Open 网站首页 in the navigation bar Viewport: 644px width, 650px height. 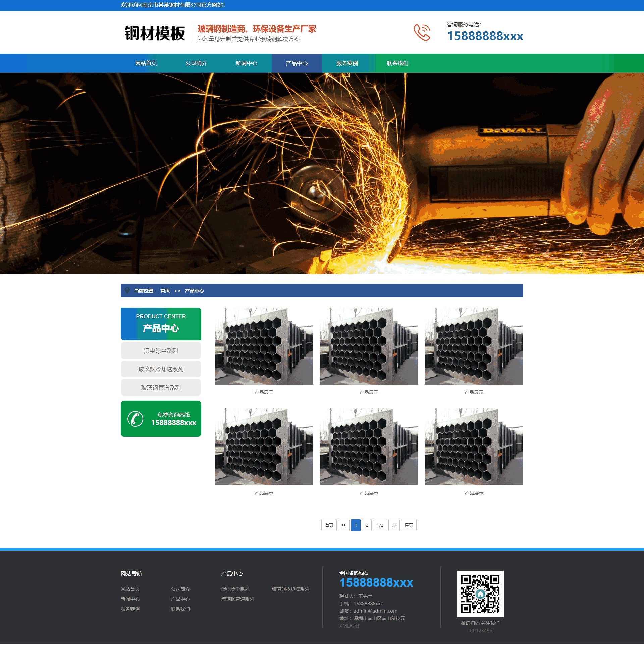(x=146, y=63)
